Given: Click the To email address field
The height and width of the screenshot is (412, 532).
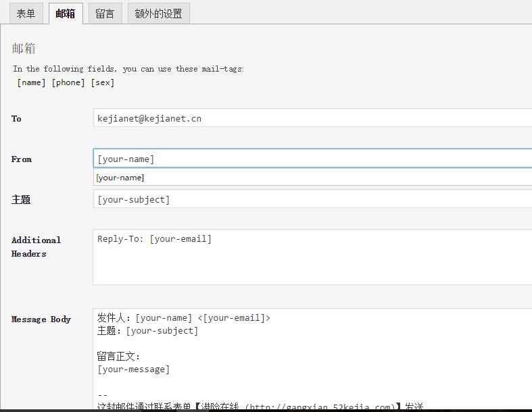Looking at the screenshot, I should click(312, 118).
